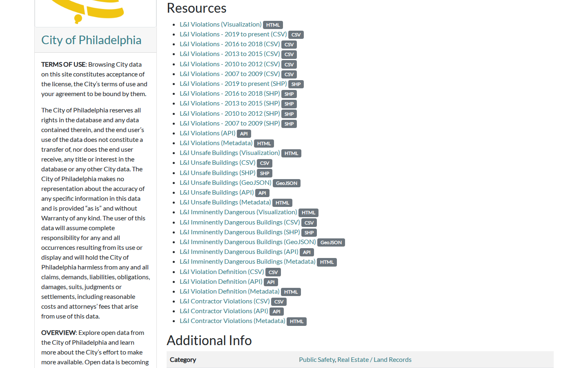The height and width of the screenshot is (368, 588).
Task: Click HTML badge beside Unsafe Buildings (Metadata)
Action: [282, 203]
